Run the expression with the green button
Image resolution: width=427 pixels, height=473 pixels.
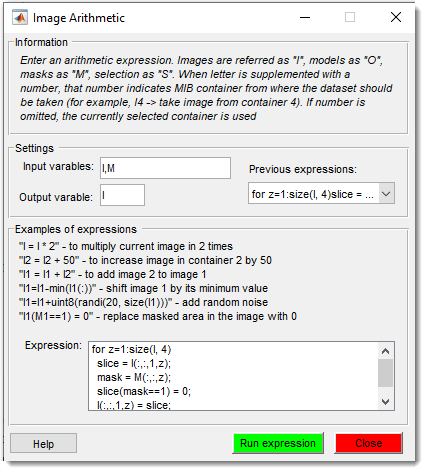278,443
